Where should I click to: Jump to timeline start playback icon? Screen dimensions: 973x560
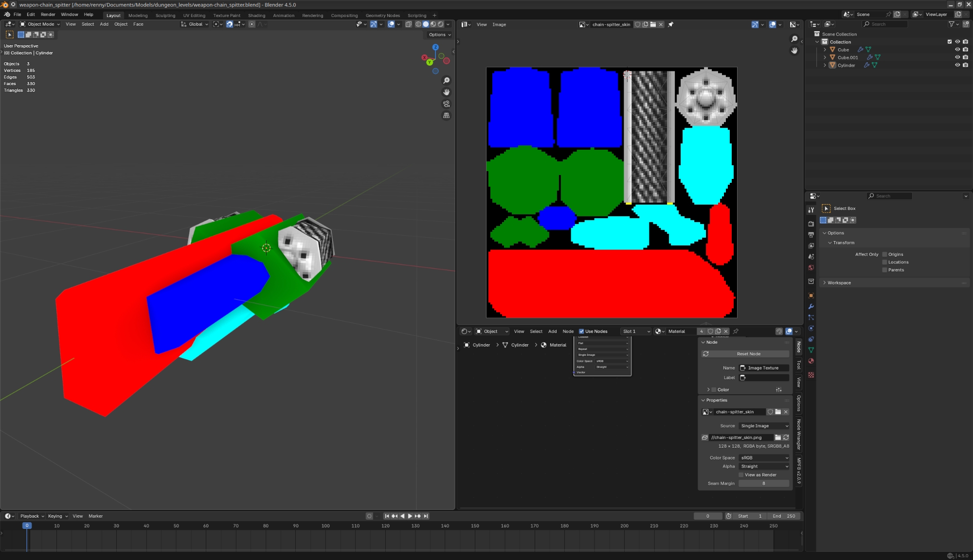pyautogui.click(x=387, y=516)
